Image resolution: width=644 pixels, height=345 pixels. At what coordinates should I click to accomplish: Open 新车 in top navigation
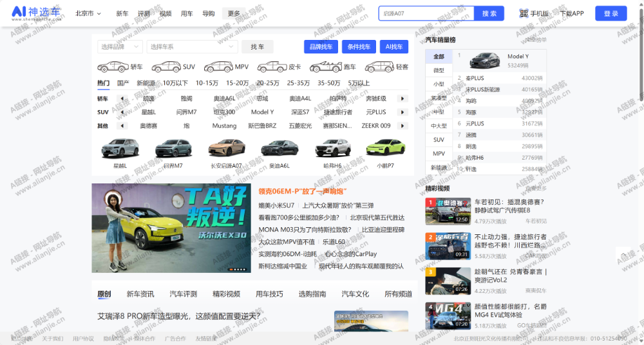pos(122,14)
